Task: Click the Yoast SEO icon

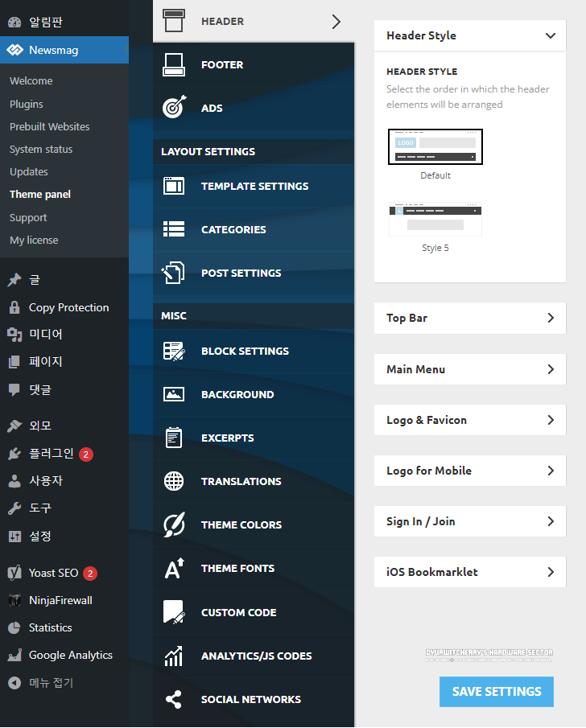Action: pyautogui.click(x=14, y=573)
